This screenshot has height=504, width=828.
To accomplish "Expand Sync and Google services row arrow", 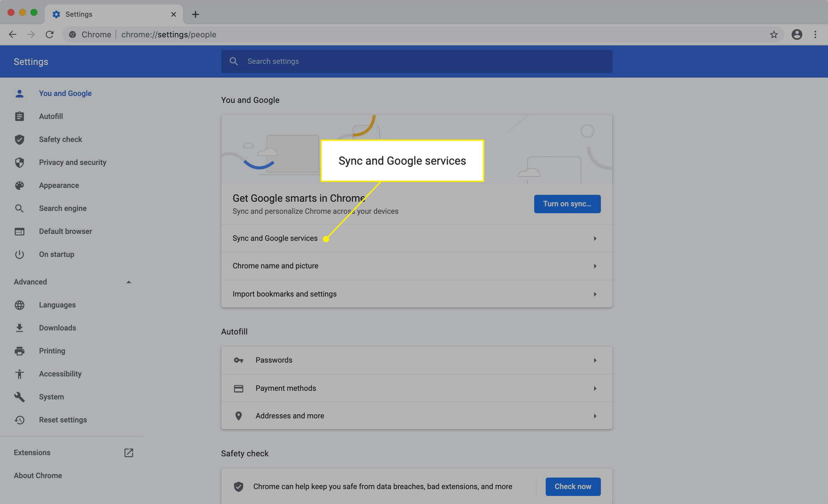I will (x=595, y=238).
